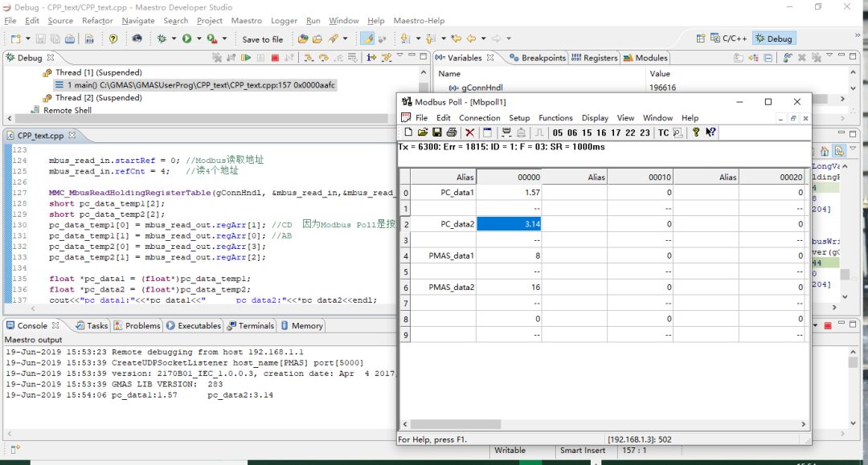
Task: Click the TC button in Modbus Poll toolbar
Action: [663, 133]
